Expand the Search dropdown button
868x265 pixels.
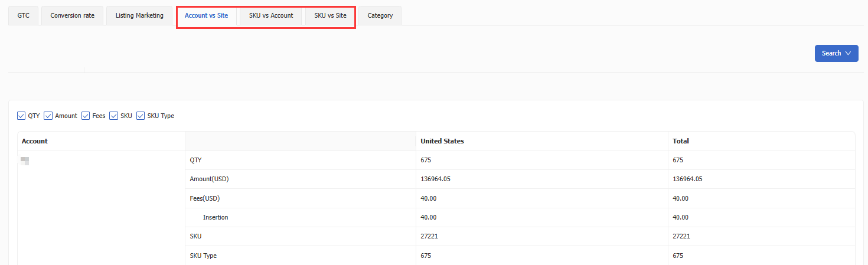pyautogui.click(x=836, y=53)
